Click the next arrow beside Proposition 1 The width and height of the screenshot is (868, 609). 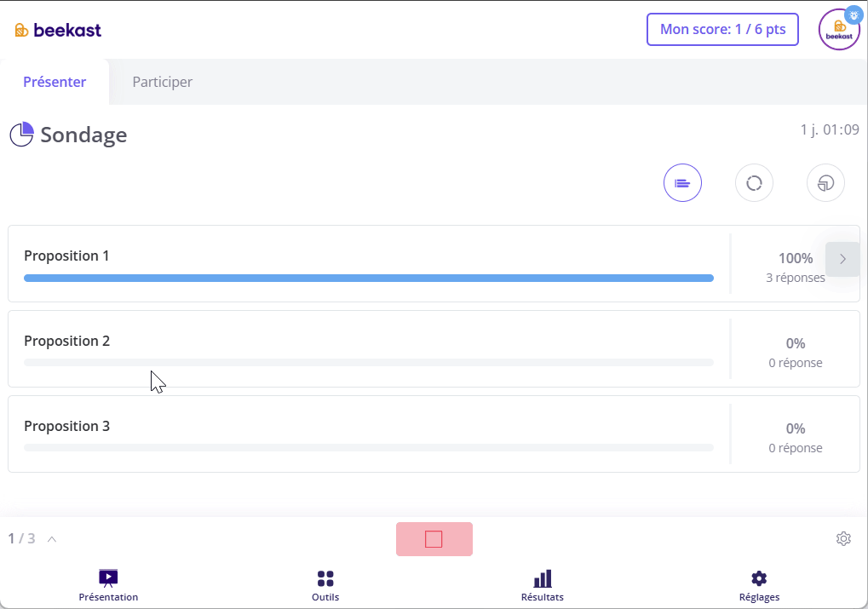(x=842, y=259)
